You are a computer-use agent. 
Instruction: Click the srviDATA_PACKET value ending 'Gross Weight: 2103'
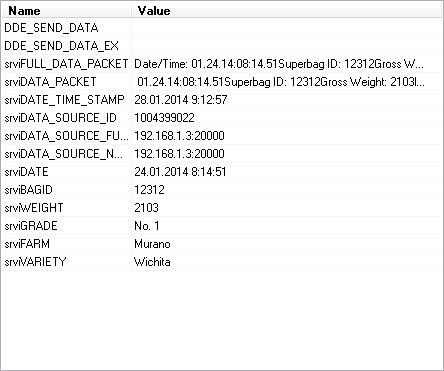[x=281, y=82]
